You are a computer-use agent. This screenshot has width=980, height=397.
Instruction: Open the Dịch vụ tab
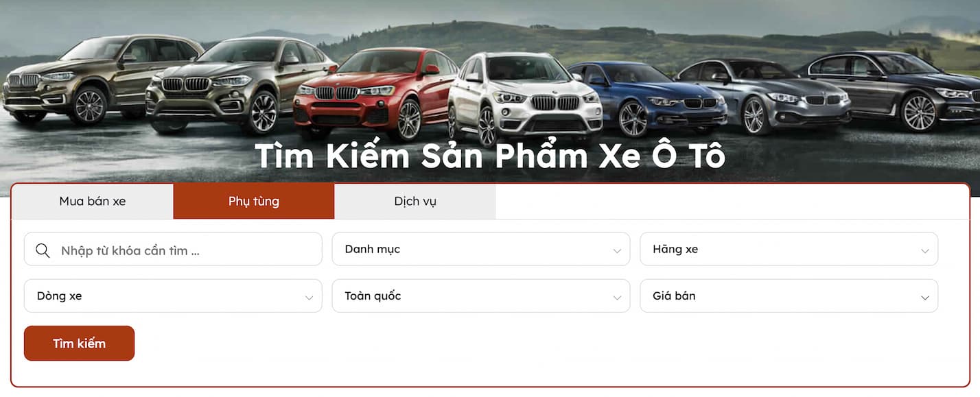[415, 202]
